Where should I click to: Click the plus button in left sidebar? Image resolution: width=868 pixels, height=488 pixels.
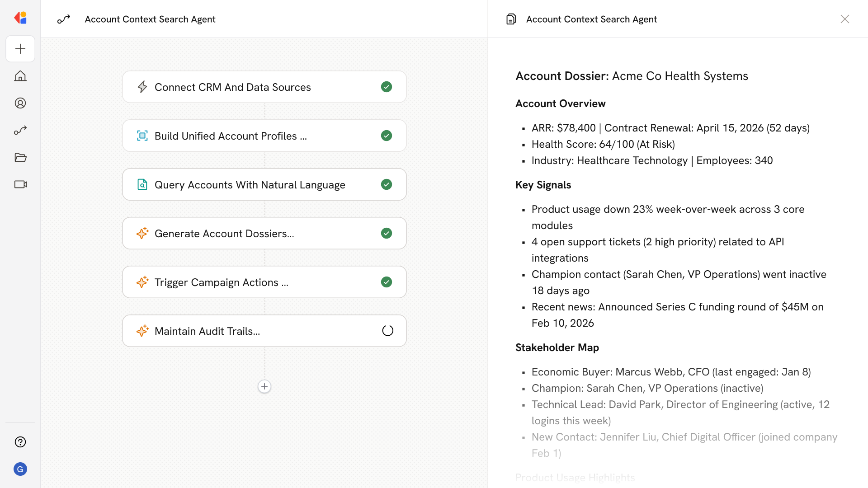pyautogui.click(x=20, y=49)
